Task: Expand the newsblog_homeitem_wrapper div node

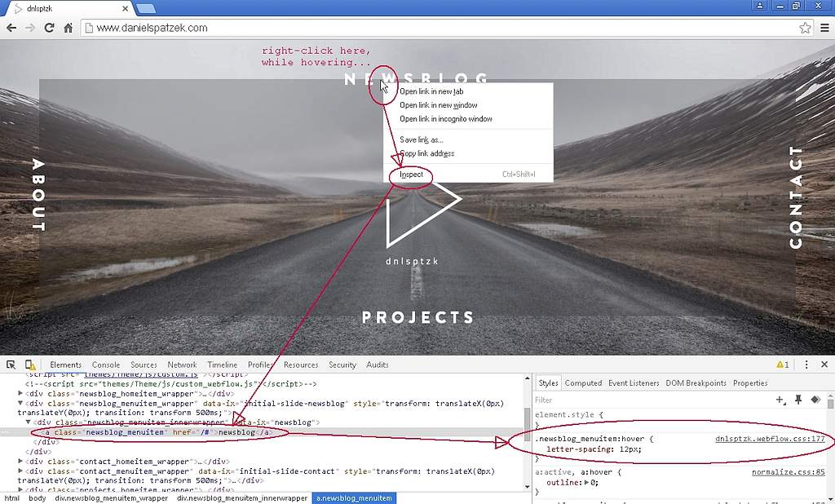Action: point(20,393)
